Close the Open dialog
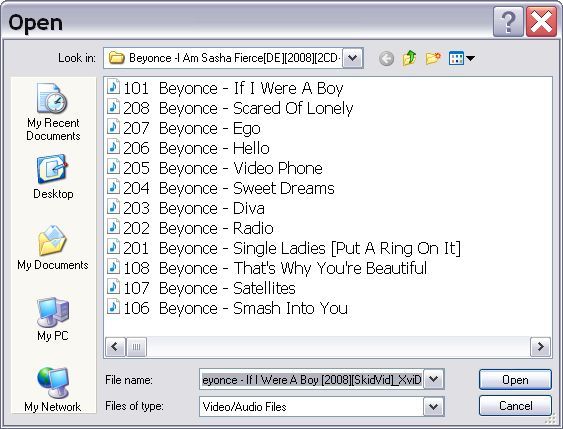Screen dimensions: 563x429 tap(541, 22)
